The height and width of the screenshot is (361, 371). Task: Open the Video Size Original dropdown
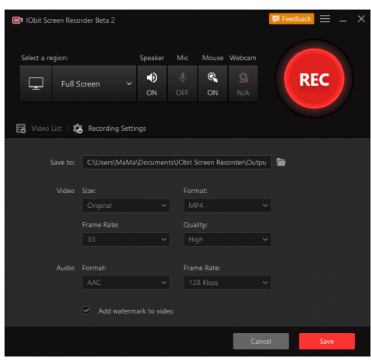[x=126, y=205]
